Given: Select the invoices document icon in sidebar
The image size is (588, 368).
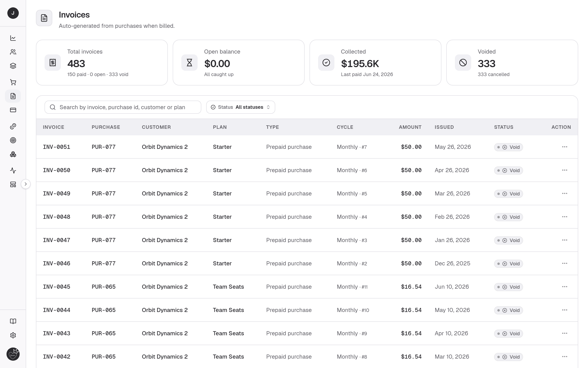Looking at the screenshot, I should coord(13,96).
